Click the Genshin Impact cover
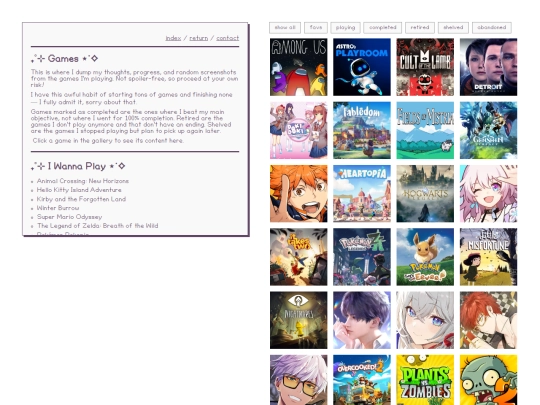Viewport: 540px width, 405px height. [488, 130]
